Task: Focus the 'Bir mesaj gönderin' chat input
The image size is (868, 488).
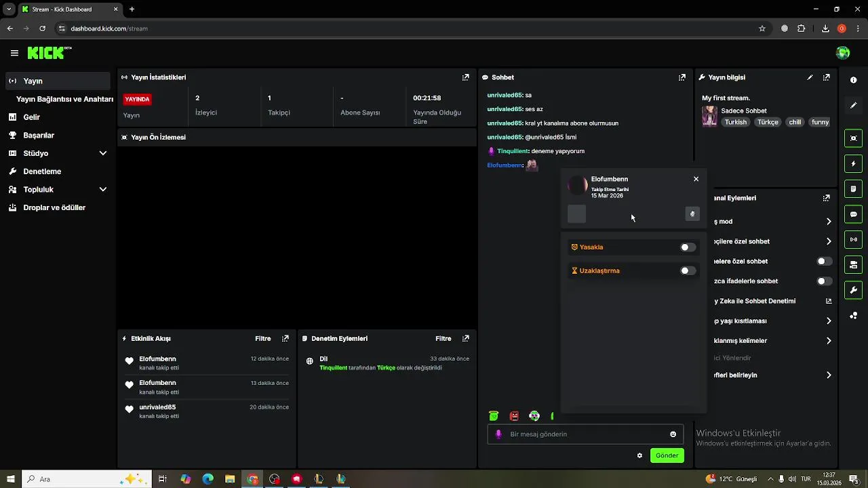Action: pos(587,434)
